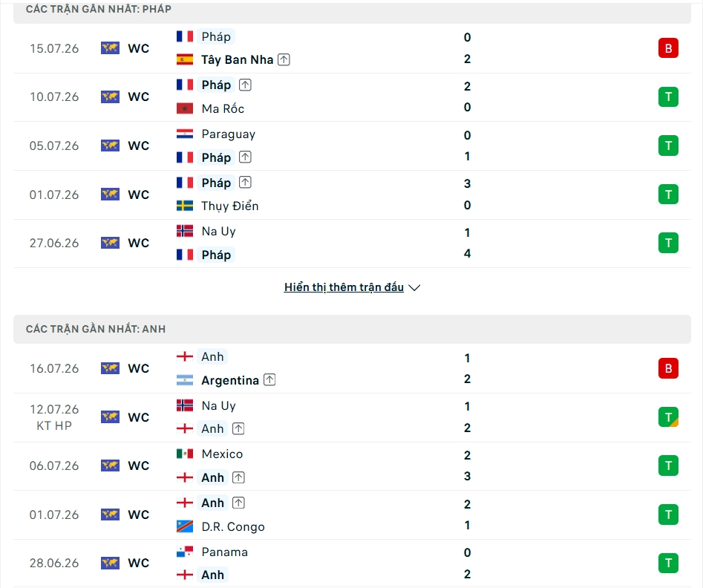This screenshot has height=588, width=703.
Task: Select the Panama team name
Action: click(x=225, y=552)
